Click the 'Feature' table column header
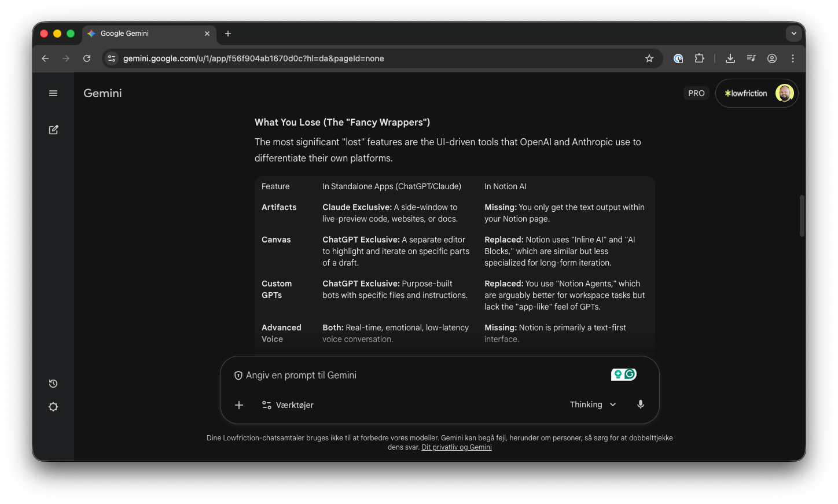Image resolution: width=838 pixels, height=504 pixels. point(275,186)
